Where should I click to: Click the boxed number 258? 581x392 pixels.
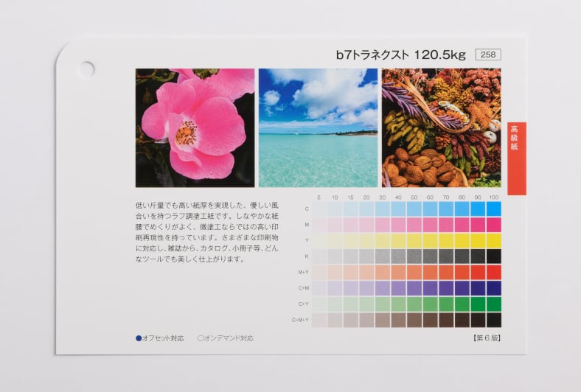click(x=488, y=55)
